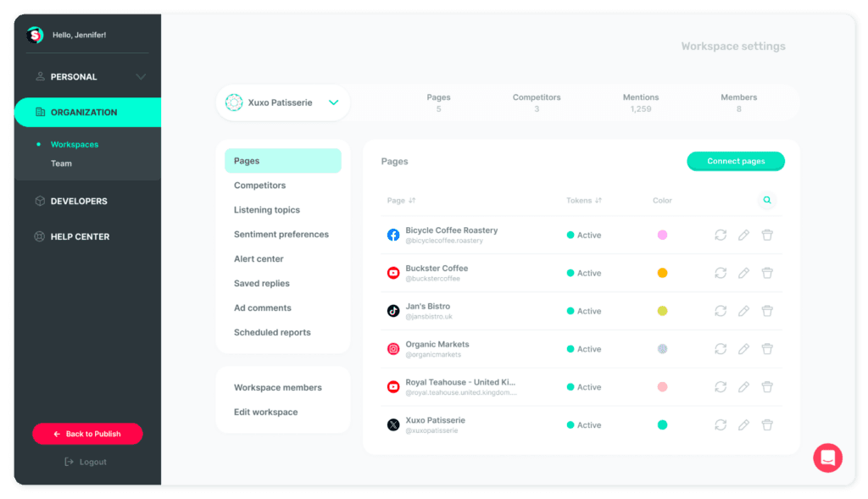
Task: Pick the orange color of Buckster Coffee
Action: coord(662,273)
